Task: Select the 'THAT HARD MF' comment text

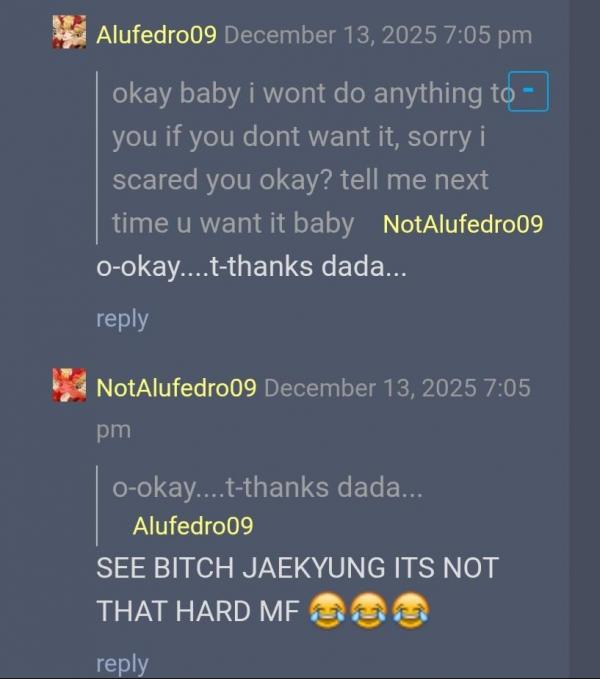Action: (x=198, y=611)
